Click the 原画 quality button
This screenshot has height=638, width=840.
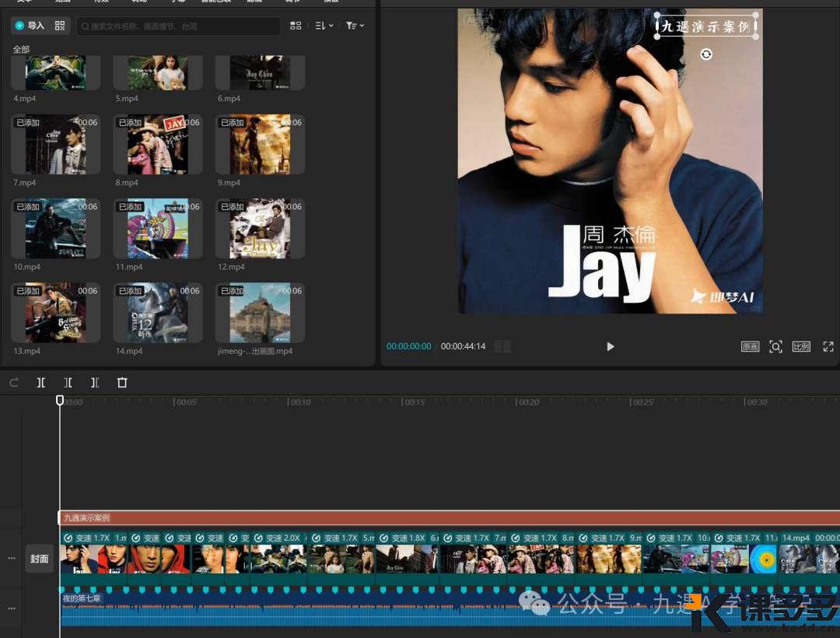coord(750,346)
